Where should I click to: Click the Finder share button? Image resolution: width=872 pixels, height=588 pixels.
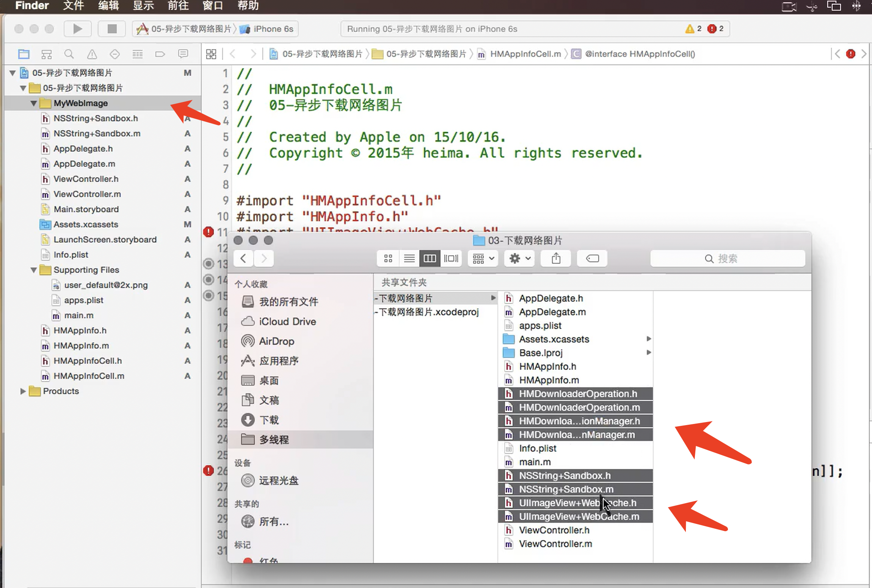click(x=556, y=259)
